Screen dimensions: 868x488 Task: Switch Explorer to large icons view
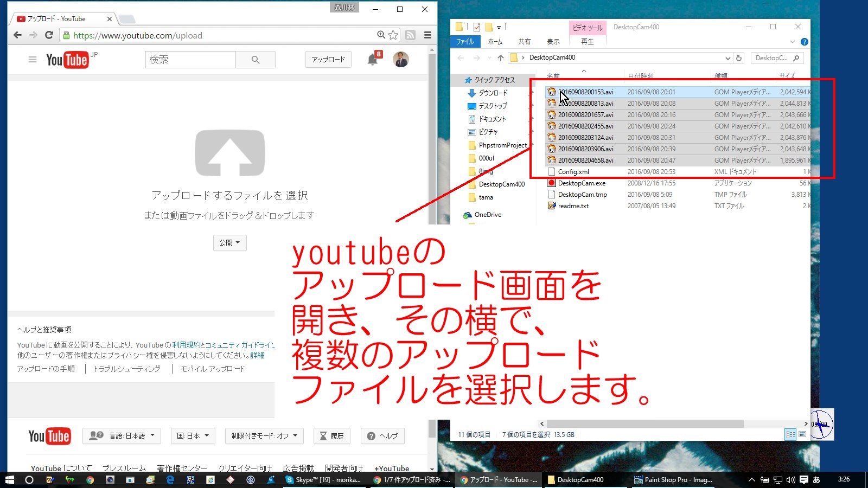[x=802, y=434]
